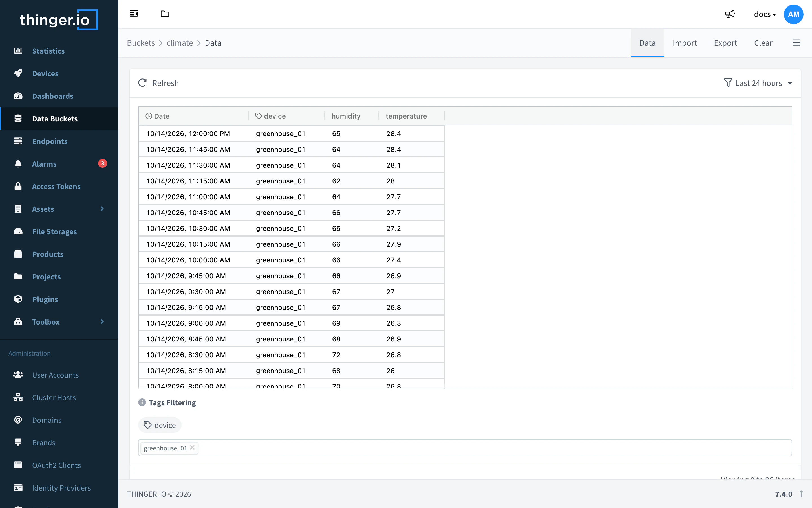Image resolution: width=812 pixels, height=508 pixels.
Task: Open Dashboards gauge icon
Action: [x=18, y=96]
